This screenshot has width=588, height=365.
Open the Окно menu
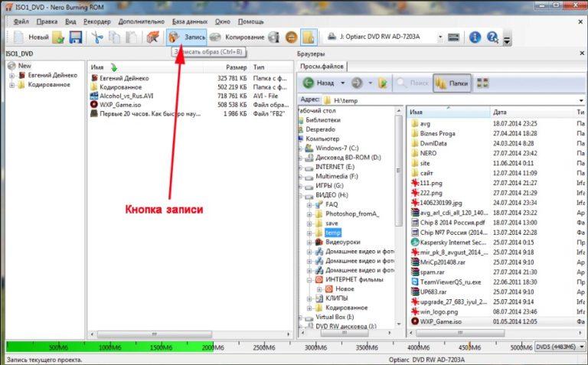222,21
